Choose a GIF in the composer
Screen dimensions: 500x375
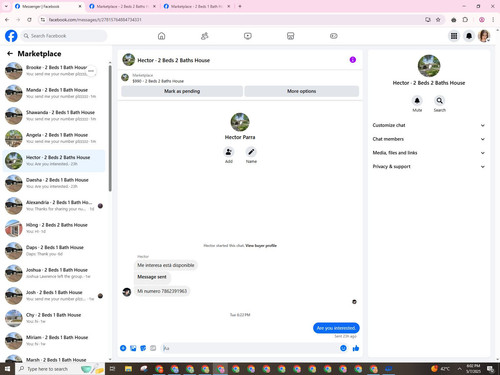point(153,348)
